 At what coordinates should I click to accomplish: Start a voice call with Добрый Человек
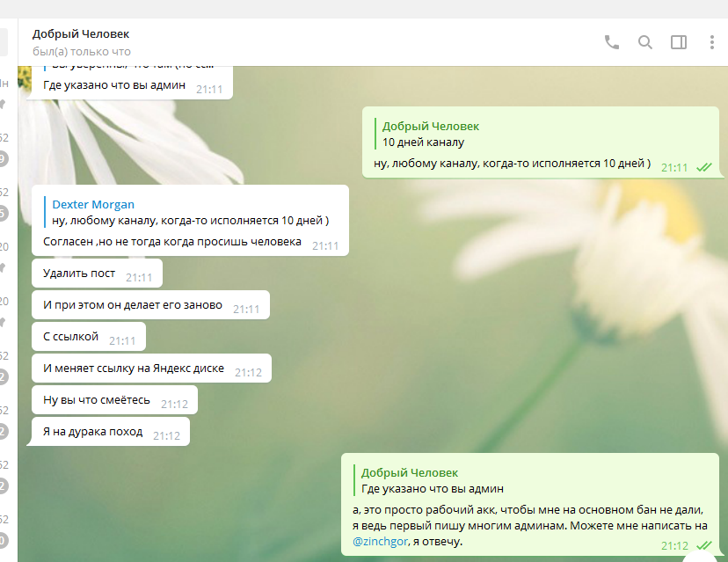coord(611,42)
